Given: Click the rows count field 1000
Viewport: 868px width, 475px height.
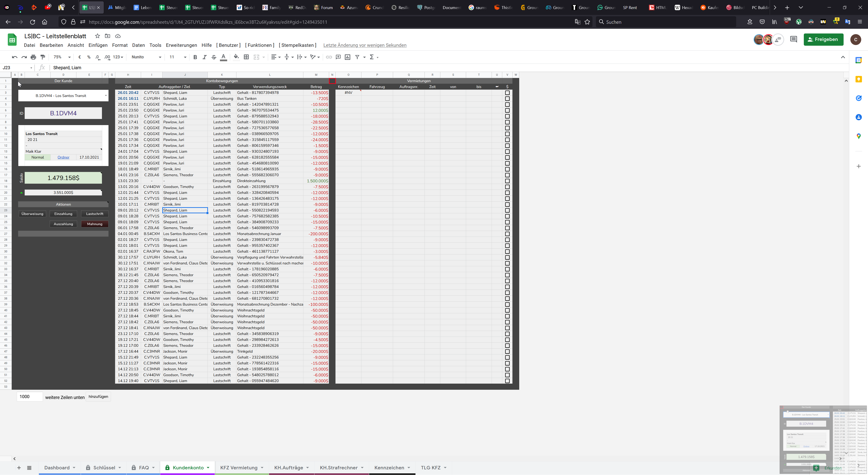Looking at the screenshot, I should pos(30,397).
